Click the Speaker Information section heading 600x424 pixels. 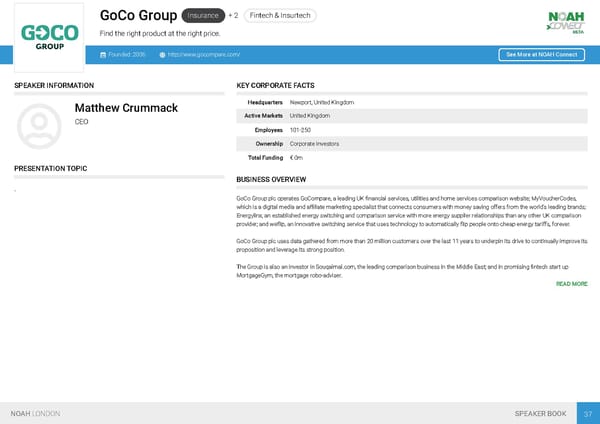(54, 86)
